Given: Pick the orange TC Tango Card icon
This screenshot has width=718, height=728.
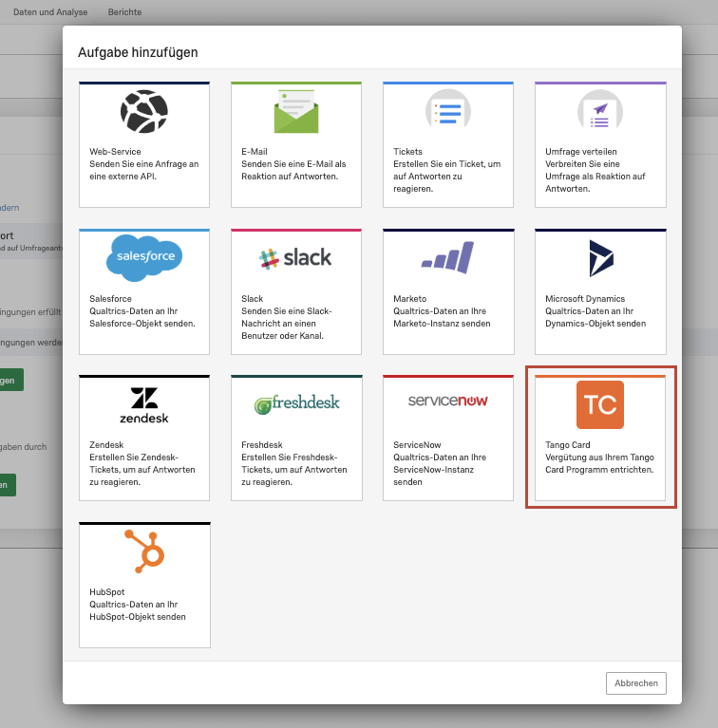Looking at the screenshot, I should (600, 405).
